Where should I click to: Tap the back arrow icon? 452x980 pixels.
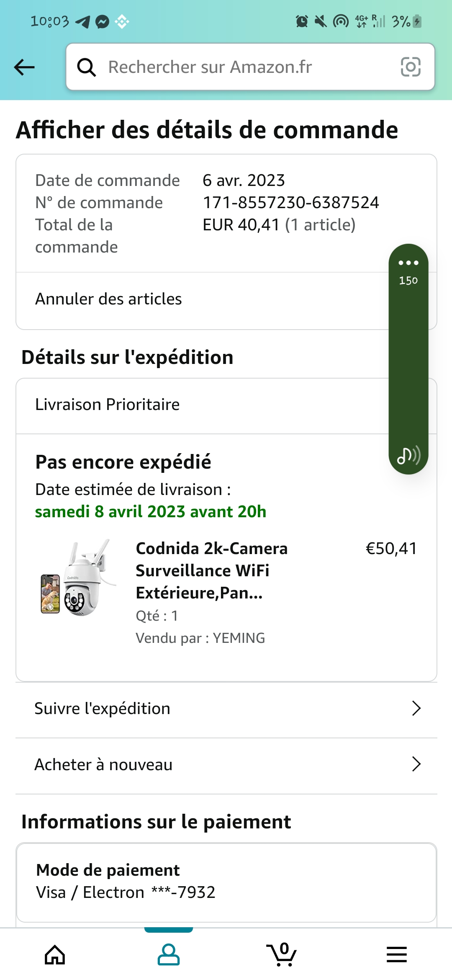24,67
